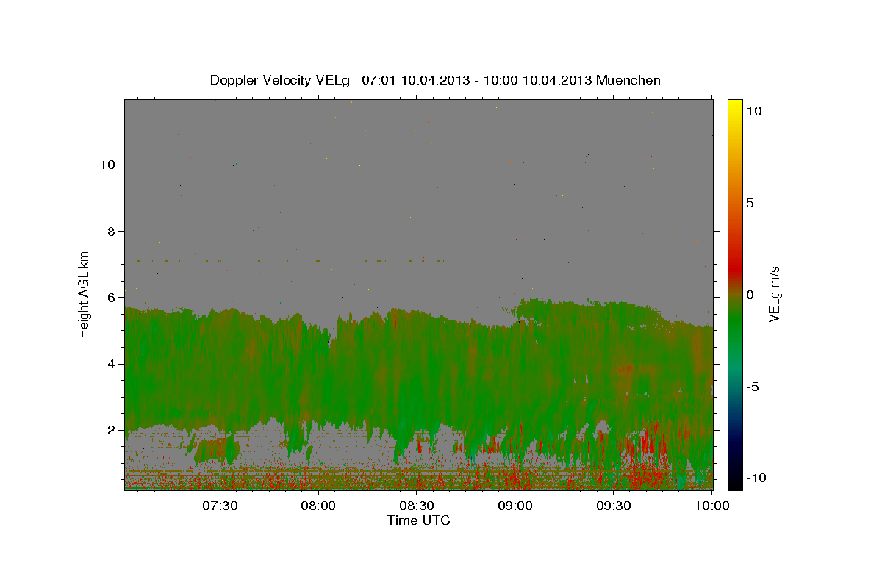This screenshot has height=588, width=882.
Task: Click the height axis label '2'
Action: [x=110, y=430]
